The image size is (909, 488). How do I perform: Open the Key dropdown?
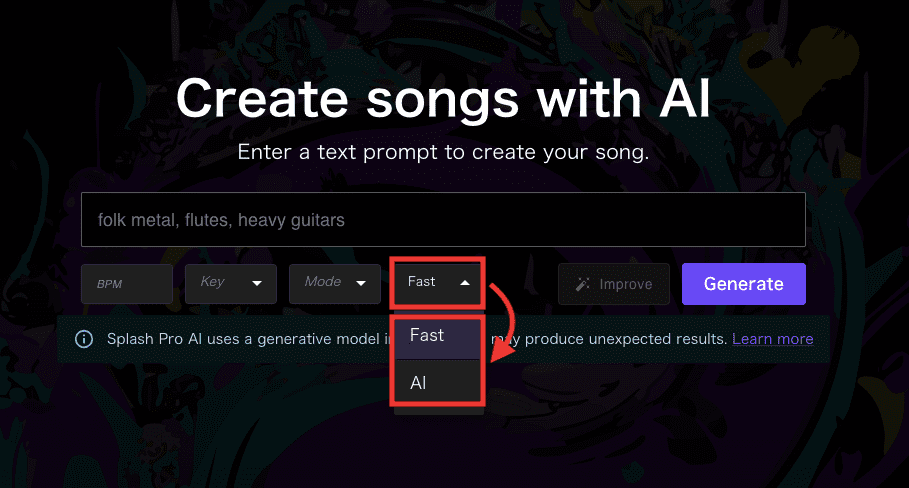pos(231,284)
